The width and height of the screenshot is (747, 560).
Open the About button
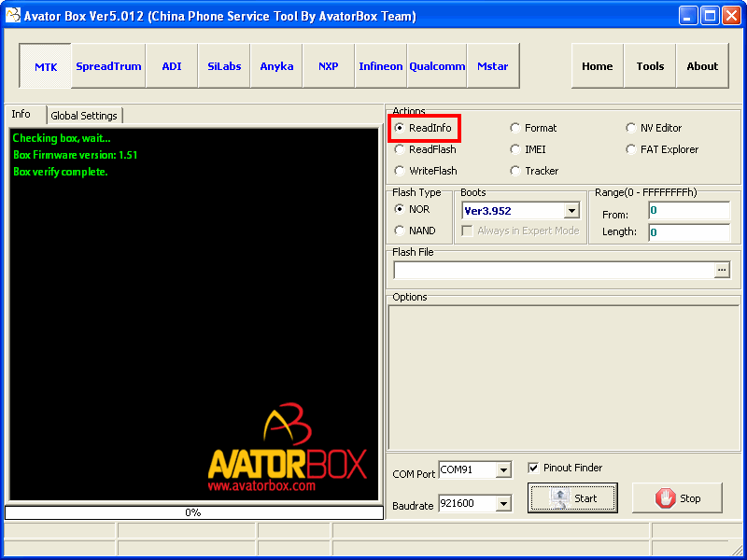[702, 65]
